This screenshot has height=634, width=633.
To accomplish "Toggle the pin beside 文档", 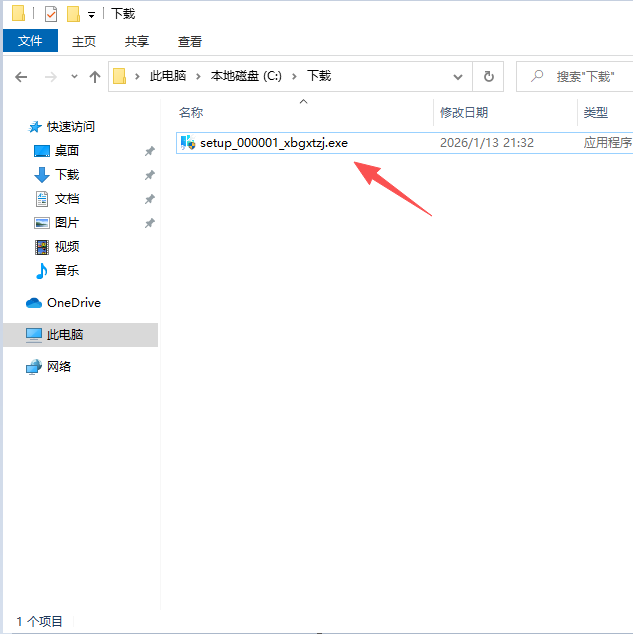I will pos(149,199).
